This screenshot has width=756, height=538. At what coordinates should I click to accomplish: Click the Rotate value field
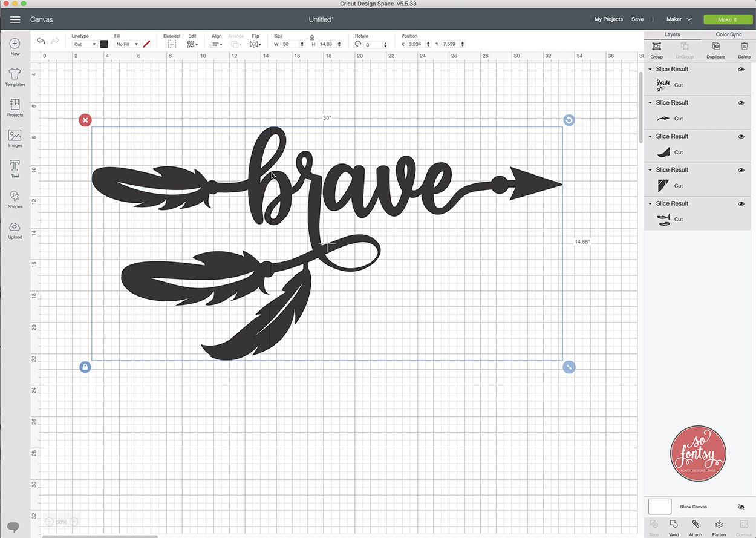[x=374, y=45]
